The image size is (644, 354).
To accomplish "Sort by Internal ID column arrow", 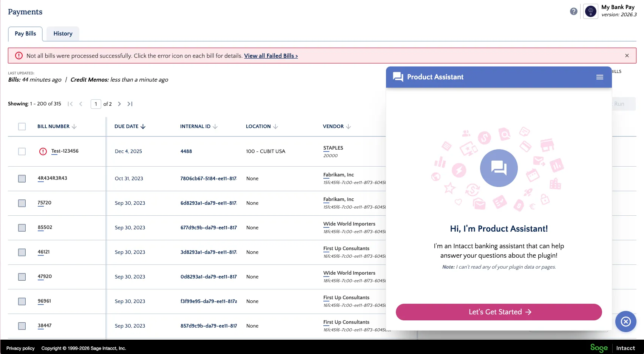I will coord(215,127).
